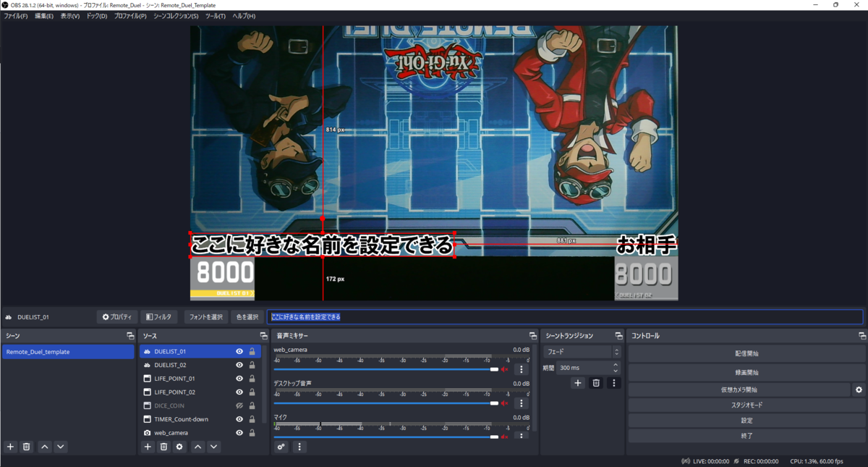The height and width of the screenshot is (467, 868).
Task: Add a scene transition with plus
Action: 577,383
